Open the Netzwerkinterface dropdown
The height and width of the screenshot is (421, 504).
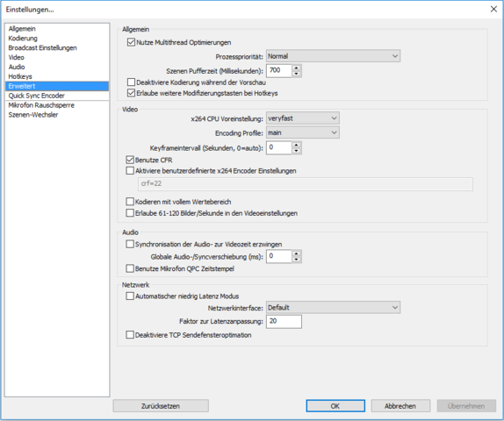coord(333,308)
